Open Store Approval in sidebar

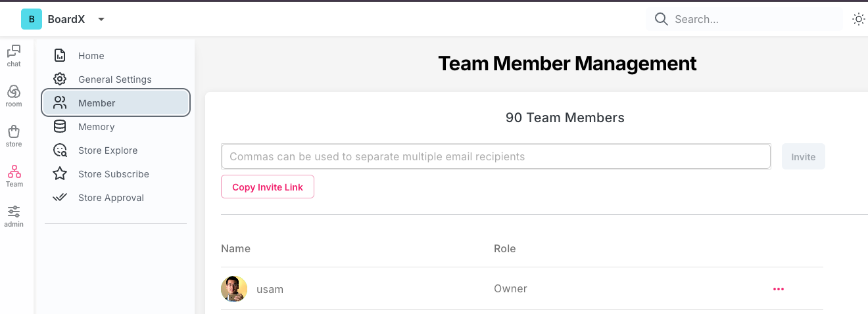coord(110,198)
